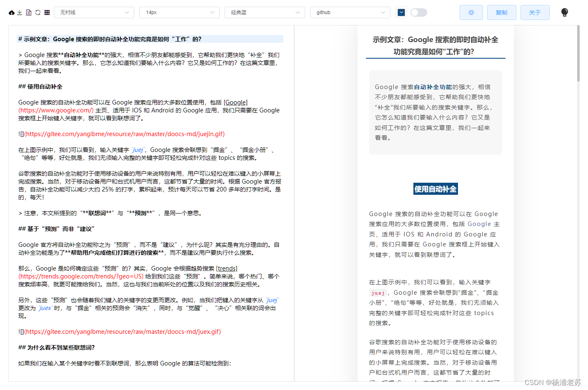Viewport: 588px width, 390px height.
Task: Click the refresh/sync icon
Action: click(x=38, y=12)
